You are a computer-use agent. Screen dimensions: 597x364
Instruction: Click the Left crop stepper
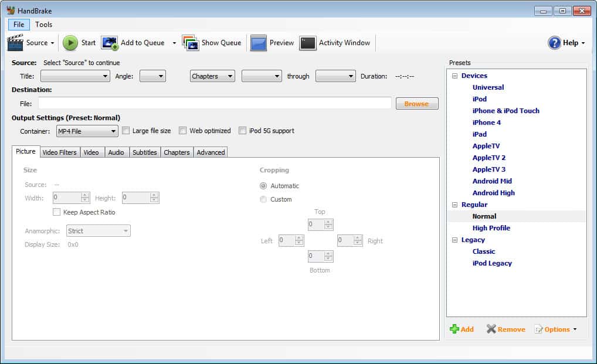(291, 240)
